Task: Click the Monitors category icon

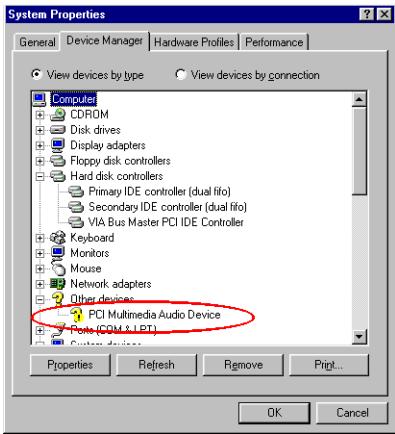Action: pyautogui.click(x=58, y=253)
